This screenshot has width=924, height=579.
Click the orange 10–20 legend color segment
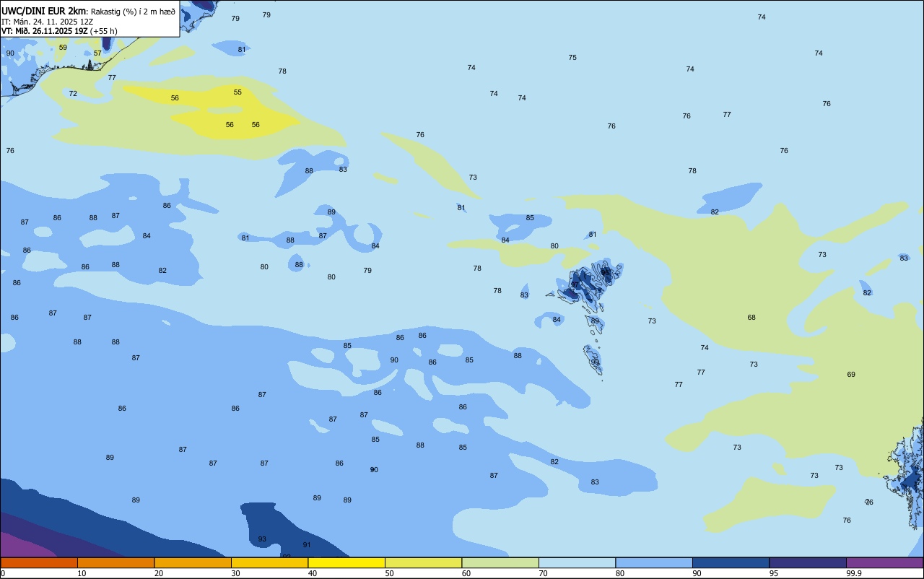(x=115, y=563)
